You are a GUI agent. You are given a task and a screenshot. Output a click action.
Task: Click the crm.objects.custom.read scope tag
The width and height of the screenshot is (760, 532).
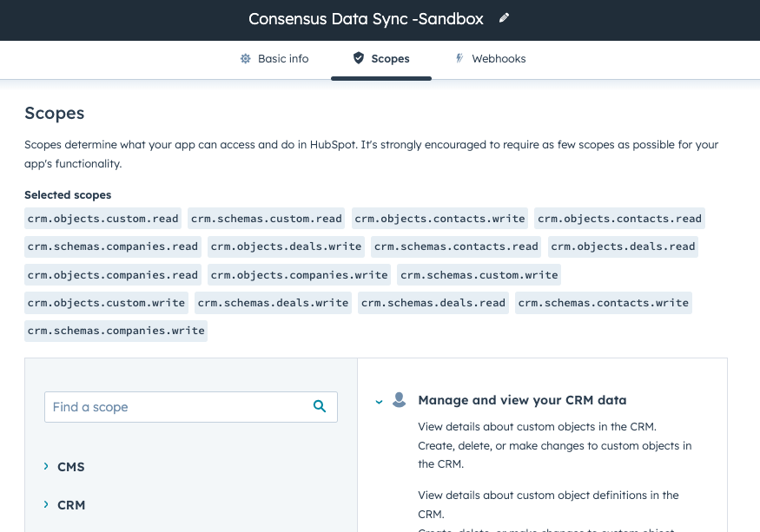[x=102, y=219]
